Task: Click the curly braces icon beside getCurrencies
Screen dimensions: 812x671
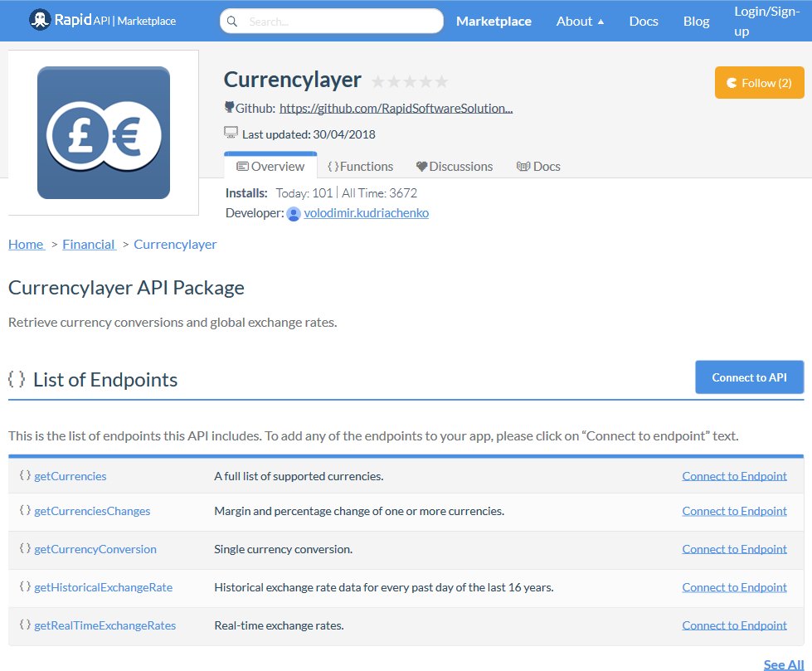Action: tap(25, 475)
